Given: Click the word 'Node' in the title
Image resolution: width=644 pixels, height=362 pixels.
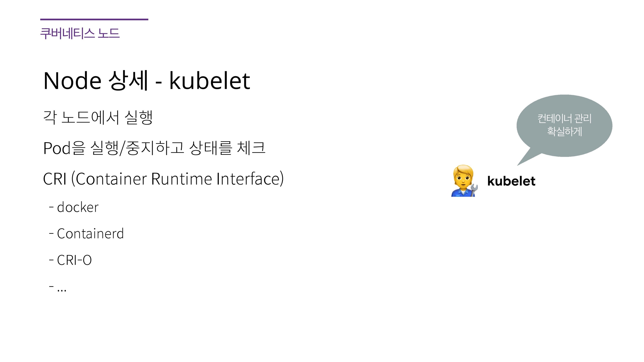Looking at the screenshot, I should pos(72,81).
